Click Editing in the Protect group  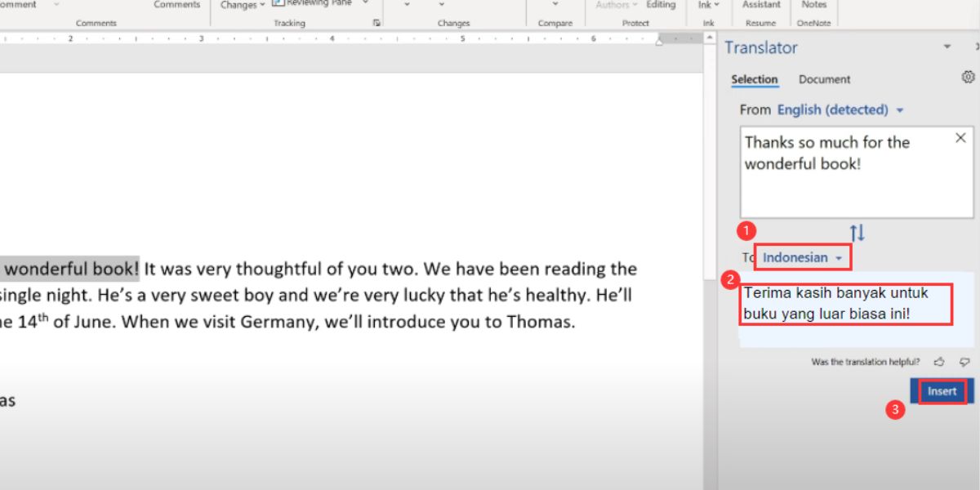coord(661,5)
